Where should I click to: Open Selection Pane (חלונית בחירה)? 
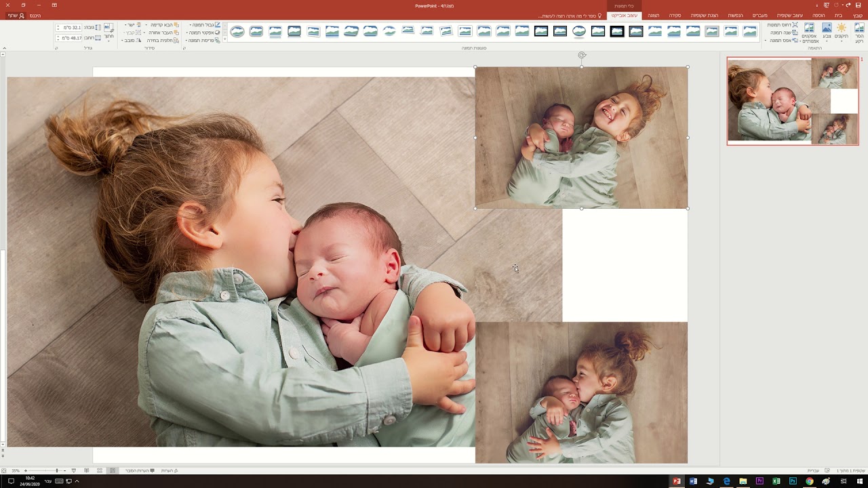click(x=163, y=41)
